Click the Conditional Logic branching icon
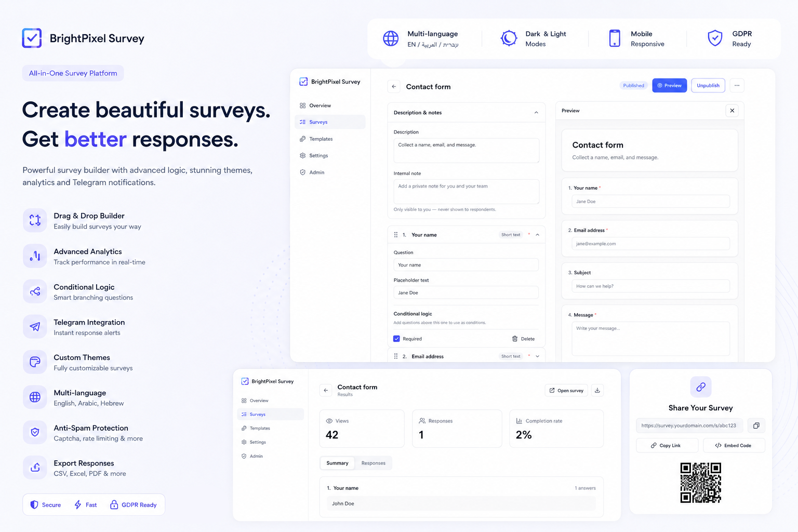The height and width of the screenshot is (532, 798). click(35, 291)
